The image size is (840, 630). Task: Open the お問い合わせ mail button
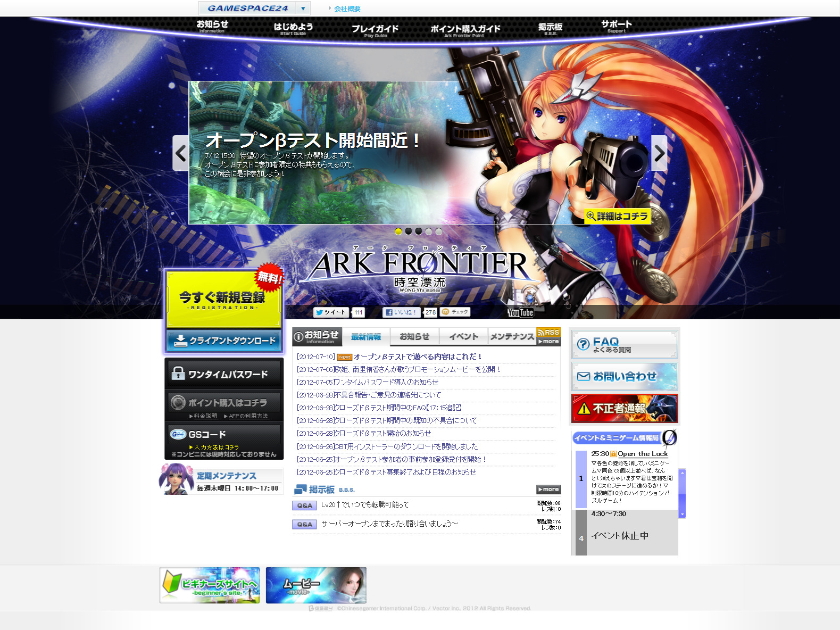(x=625, y=377)
